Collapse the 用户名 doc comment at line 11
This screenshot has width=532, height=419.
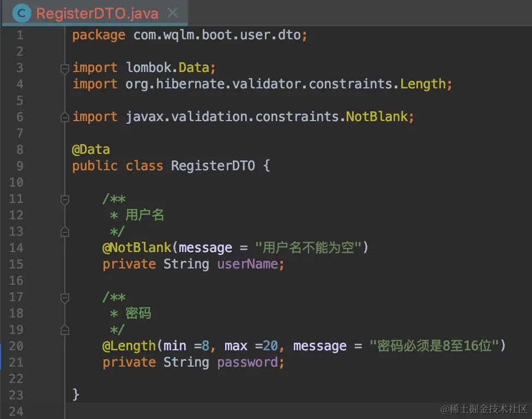click(x=64, y=200)
